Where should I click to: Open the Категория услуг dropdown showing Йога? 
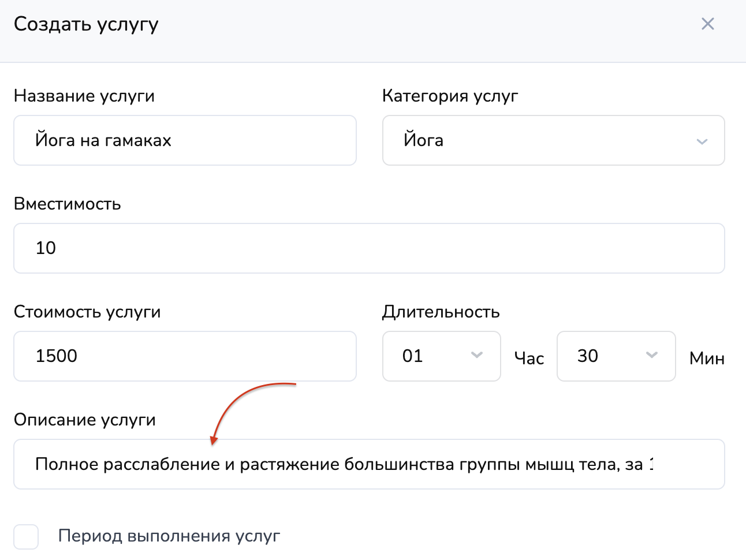pos(543,140)
